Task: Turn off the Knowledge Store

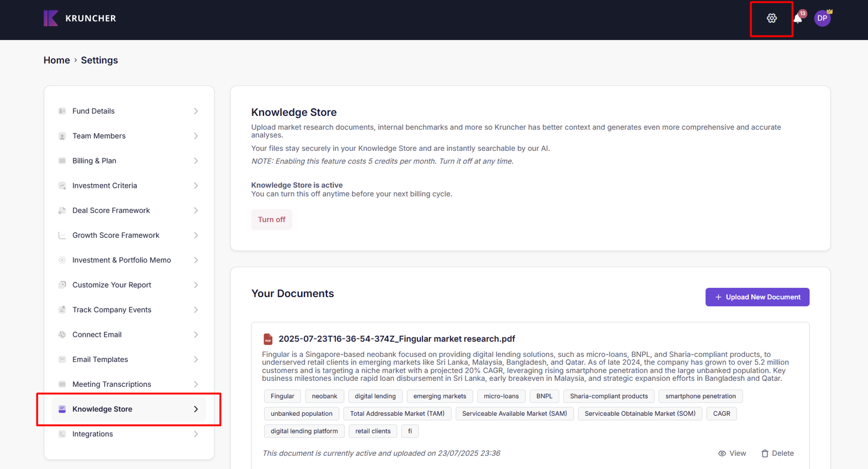Action: (x=272, y=220)
